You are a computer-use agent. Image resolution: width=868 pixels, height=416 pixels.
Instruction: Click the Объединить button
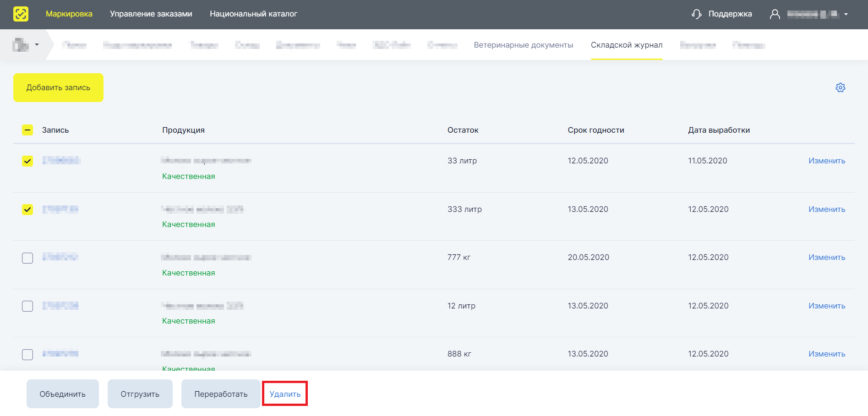(x=63, y=394)
